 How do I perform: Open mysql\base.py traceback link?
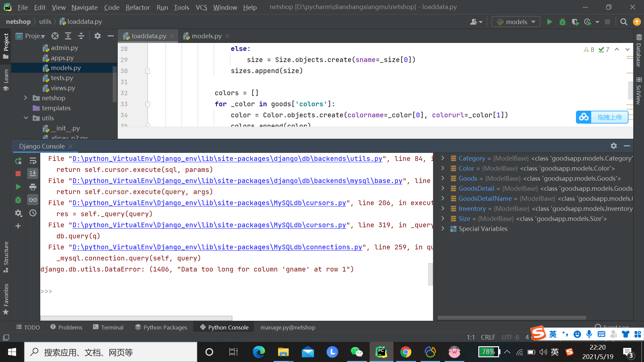click(x=237, y=181)
